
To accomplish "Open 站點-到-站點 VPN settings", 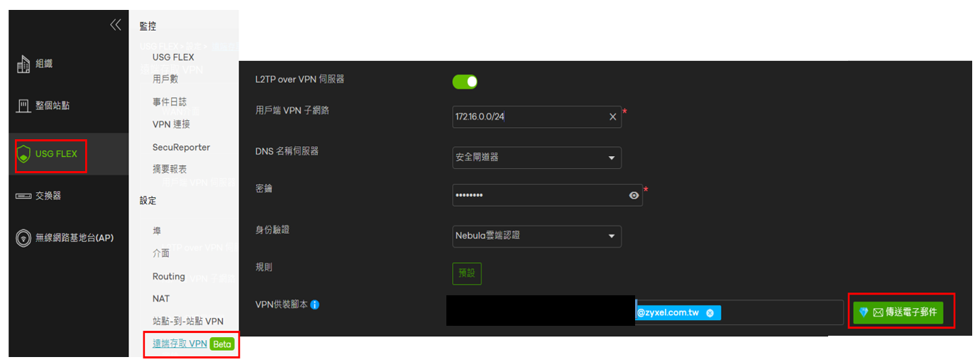I will coord(188,322).
